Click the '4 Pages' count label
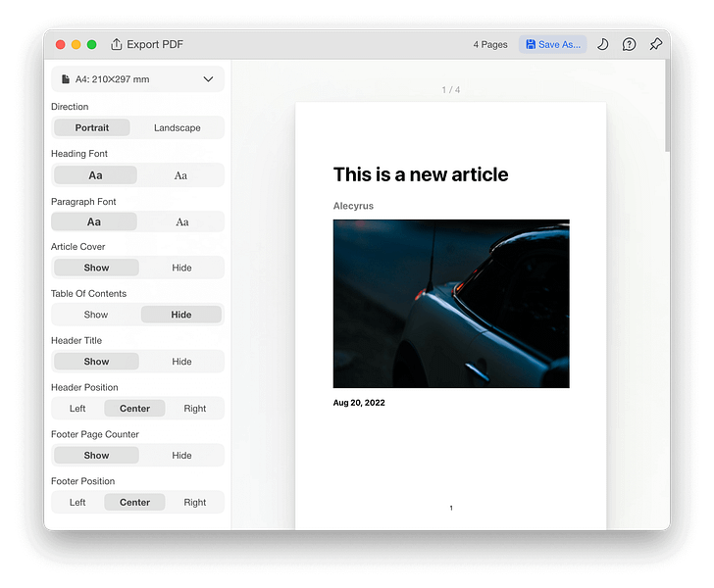The image size is (714, 588). [x=490, y=45]
